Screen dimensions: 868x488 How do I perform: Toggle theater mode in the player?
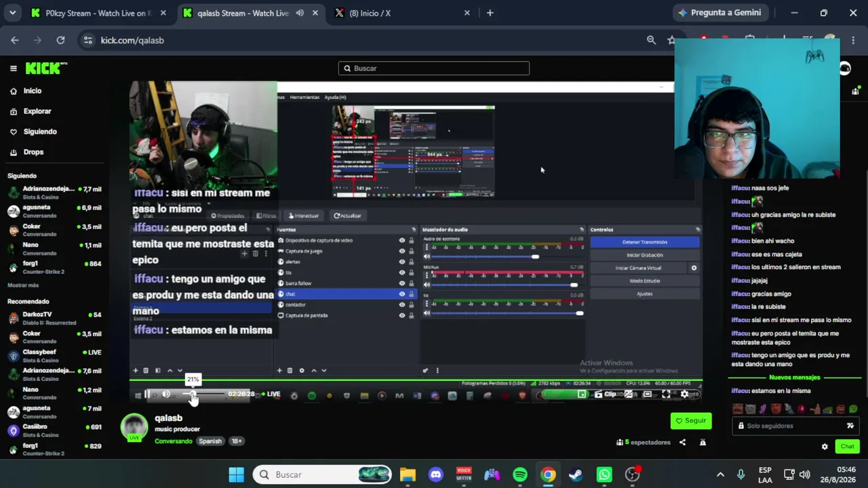648,394
